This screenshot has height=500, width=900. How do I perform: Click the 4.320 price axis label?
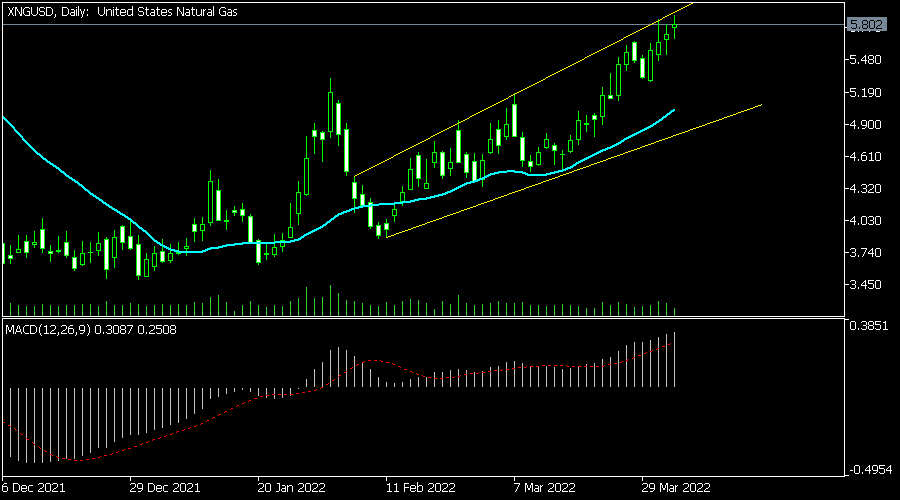click(865, 189)
